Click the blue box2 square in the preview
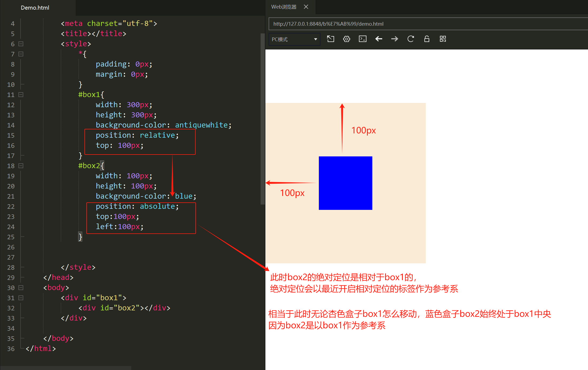 345,183
